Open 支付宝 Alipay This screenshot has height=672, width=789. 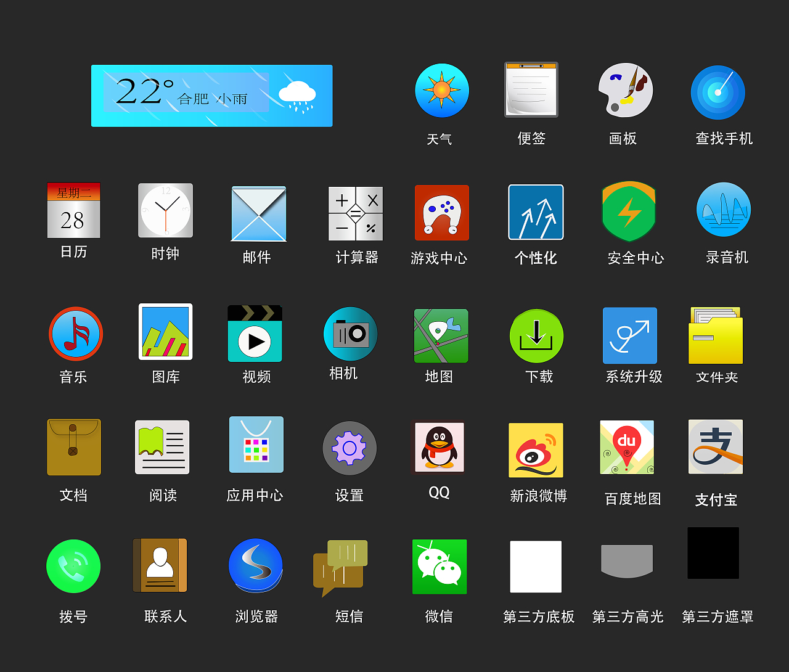click(715, 448)
